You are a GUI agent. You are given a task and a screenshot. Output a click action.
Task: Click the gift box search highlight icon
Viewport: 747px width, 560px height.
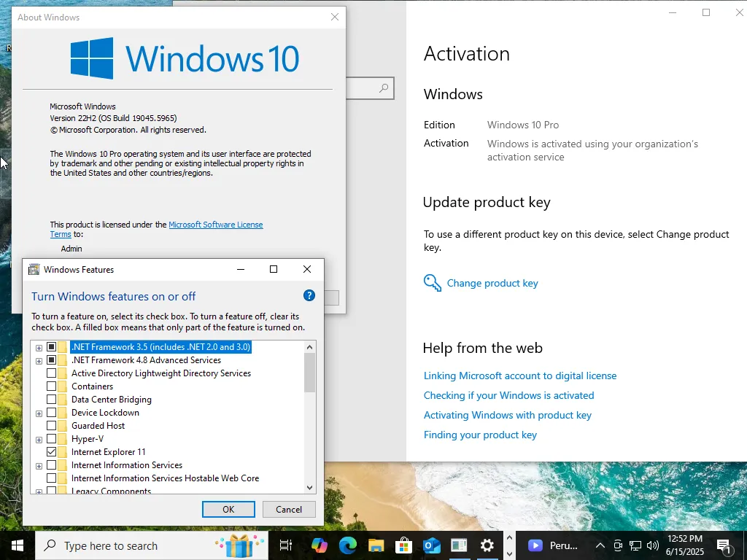[239, 545]
